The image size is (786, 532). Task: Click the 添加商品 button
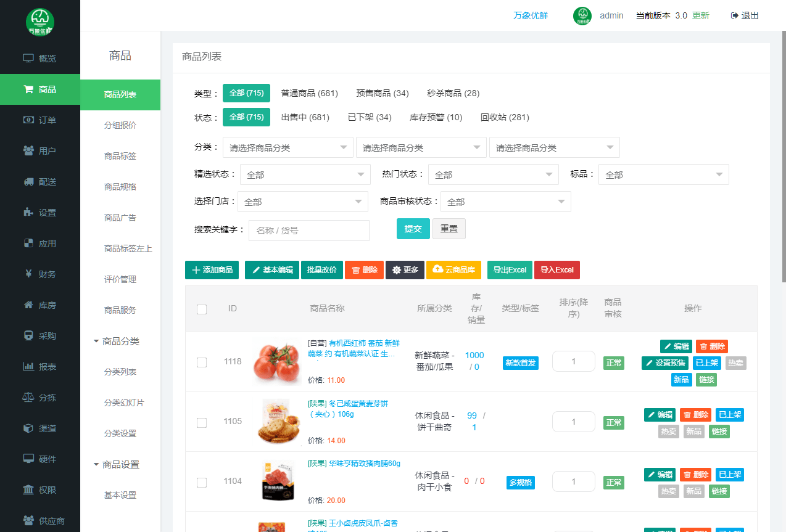click(212, 270)
